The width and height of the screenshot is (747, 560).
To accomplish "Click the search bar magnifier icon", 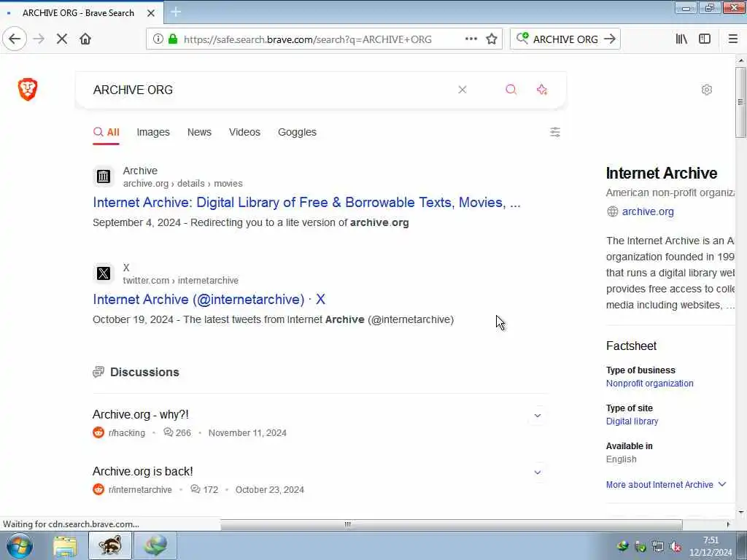I will tap(522, 38).
